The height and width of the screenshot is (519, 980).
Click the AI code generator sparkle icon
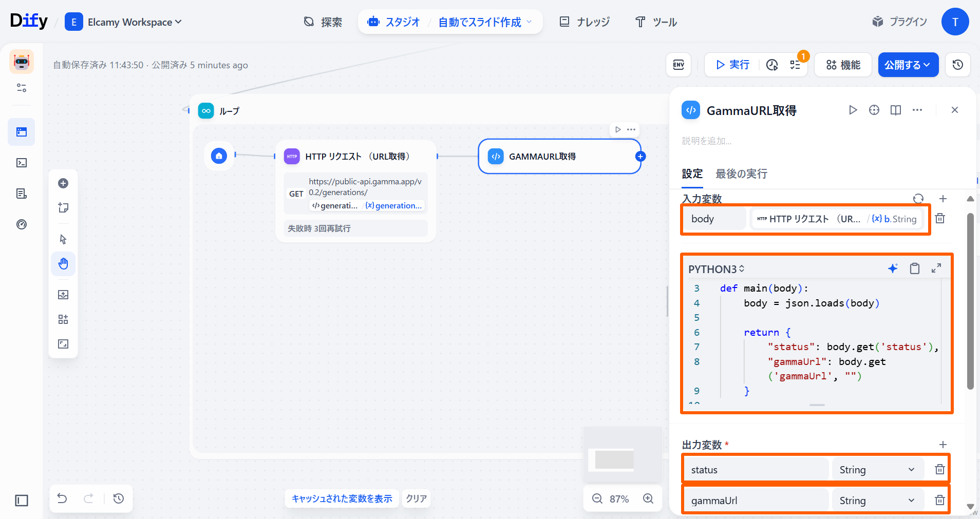893,268
